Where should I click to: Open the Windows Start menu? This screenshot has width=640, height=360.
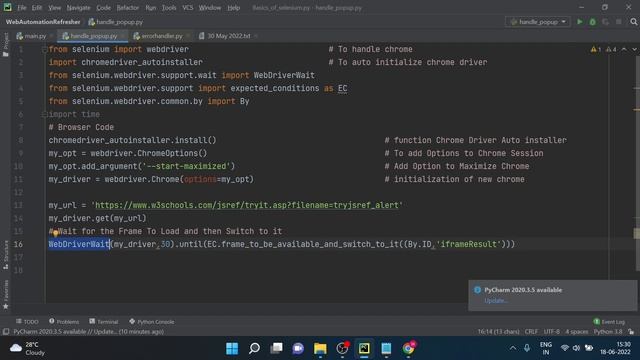tap(232, 348)
